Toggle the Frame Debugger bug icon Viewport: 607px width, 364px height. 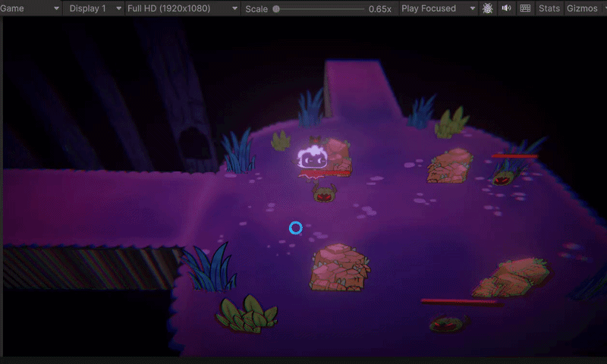tap(487, 8)
